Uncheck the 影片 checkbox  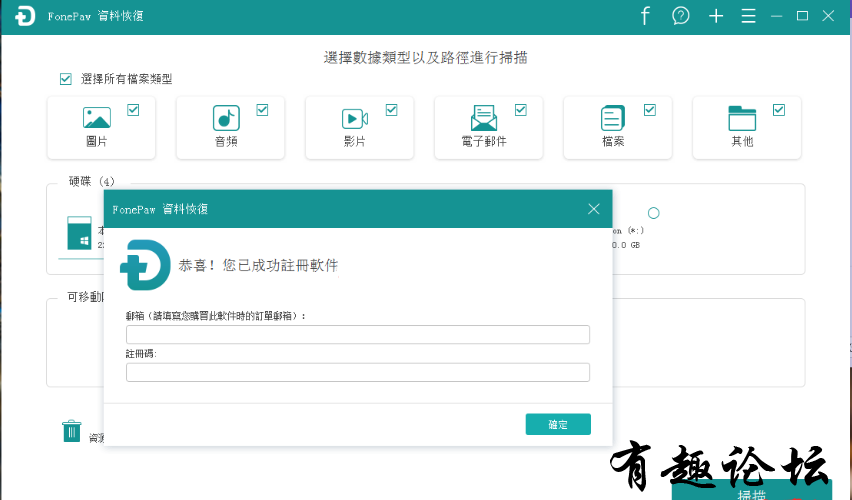tap(392, 110)
